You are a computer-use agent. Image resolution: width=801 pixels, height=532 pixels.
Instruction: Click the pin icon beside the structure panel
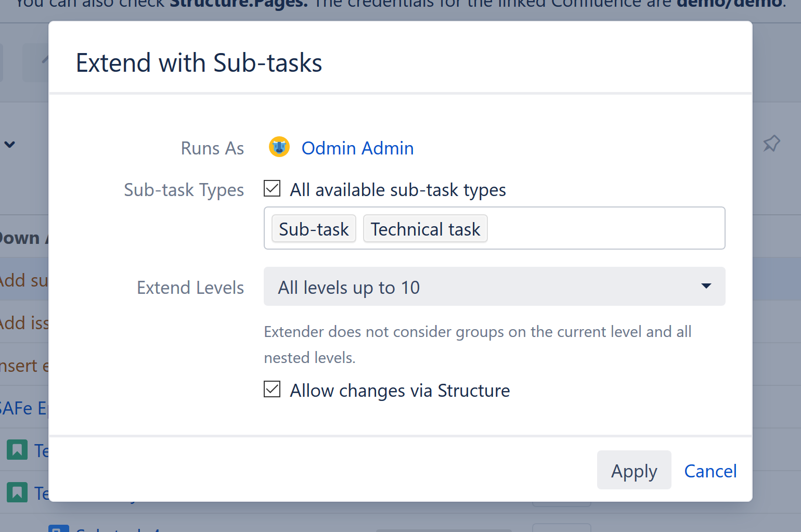(x=771, y=144)
